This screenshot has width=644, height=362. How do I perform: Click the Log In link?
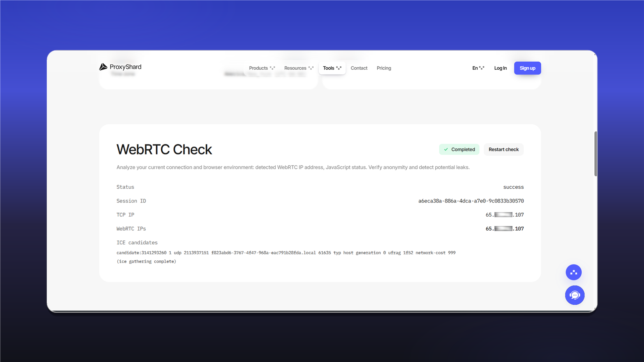[x=500, y=68]
